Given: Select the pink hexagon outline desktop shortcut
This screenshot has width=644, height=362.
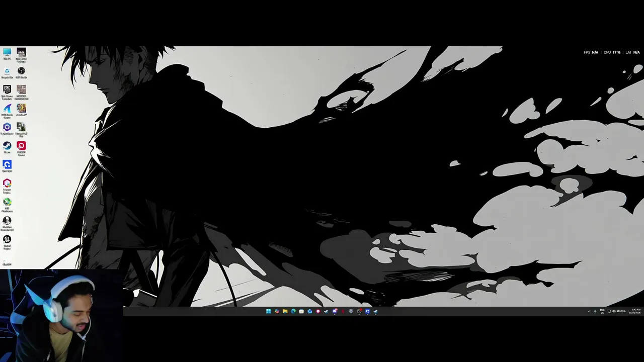Looking at the screenshot, I should [7, 185].
